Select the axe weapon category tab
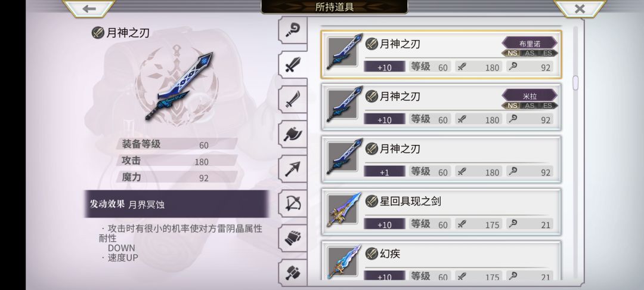 pos(292,134)
